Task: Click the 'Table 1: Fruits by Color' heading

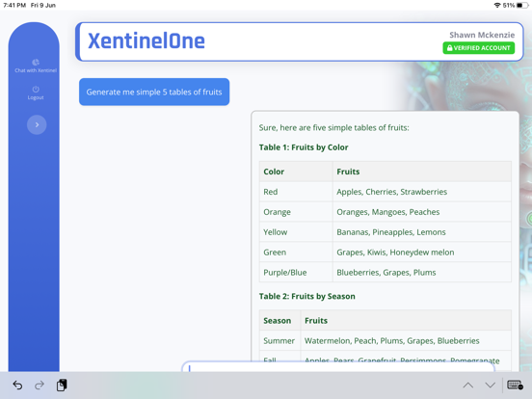Action: [x=304, y=147]
